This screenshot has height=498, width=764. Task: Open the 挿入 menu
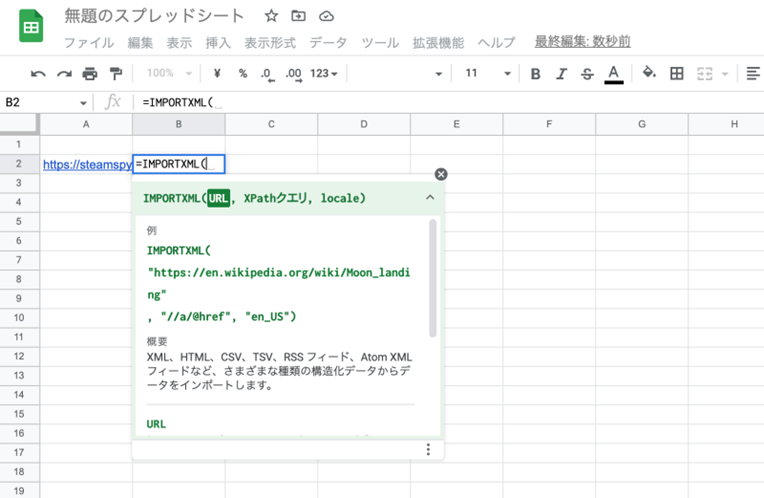point(218,43)
